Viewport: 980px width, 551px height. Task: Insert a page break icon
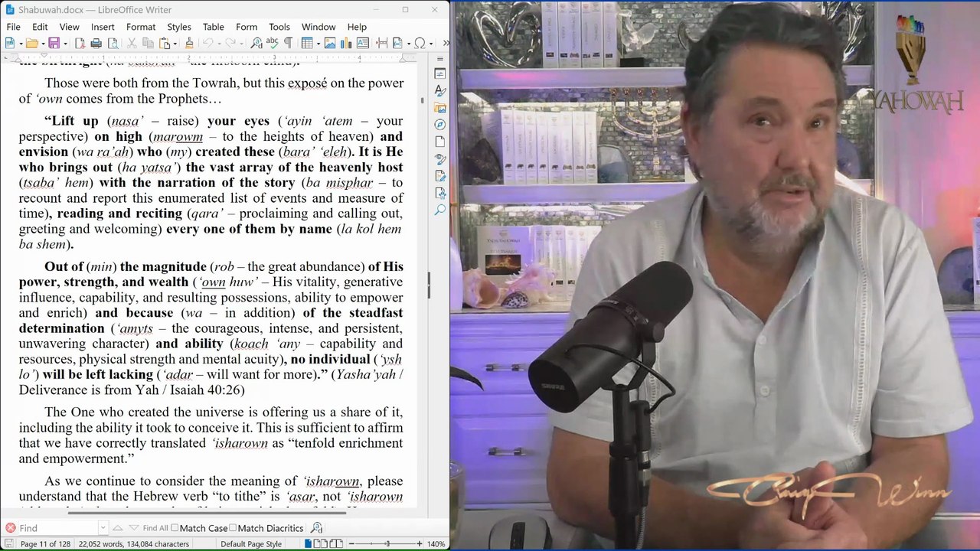(x=381, y=44)
